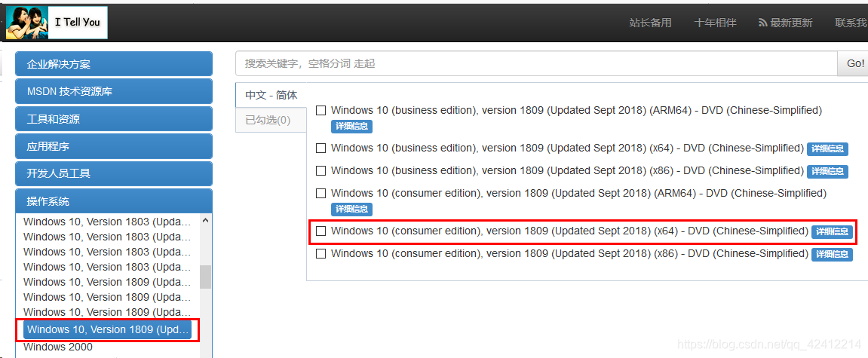
Task: Focus the 搜索关键字 search field
Action: pyautogui.click(x=536, y=63)
